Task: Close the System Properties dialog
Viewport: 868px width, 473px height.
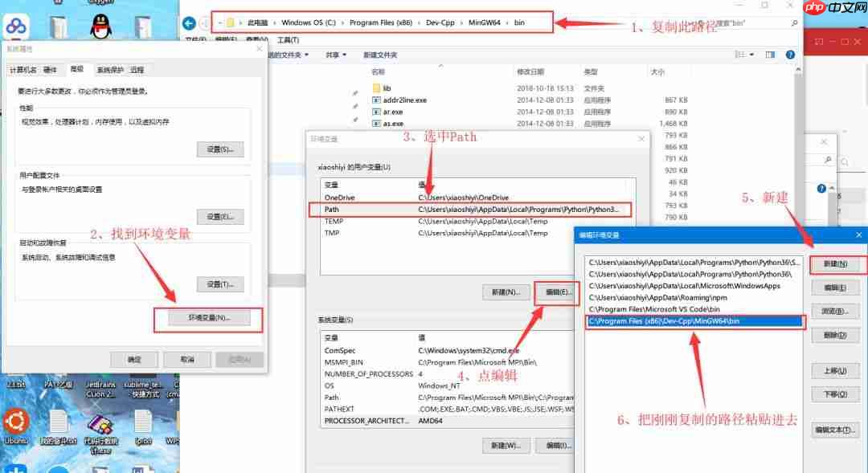Action: click(259, 49)
